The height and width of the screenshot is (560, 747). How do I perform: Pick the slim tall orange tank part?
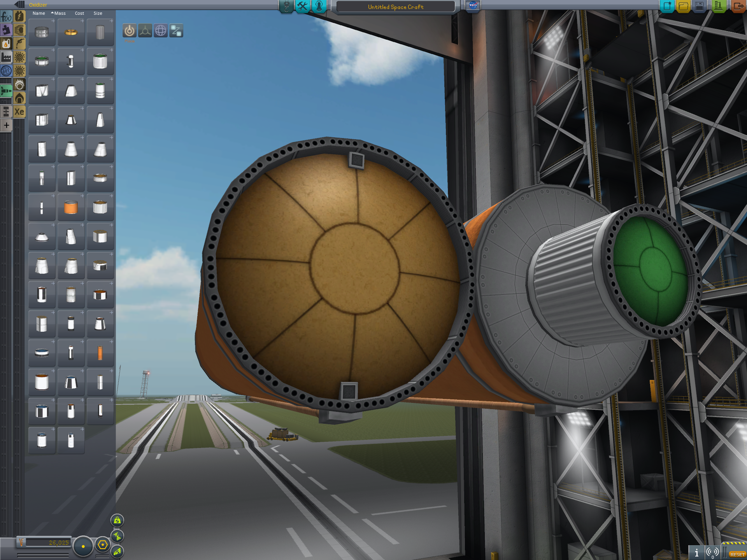click(x=100, y=353)
